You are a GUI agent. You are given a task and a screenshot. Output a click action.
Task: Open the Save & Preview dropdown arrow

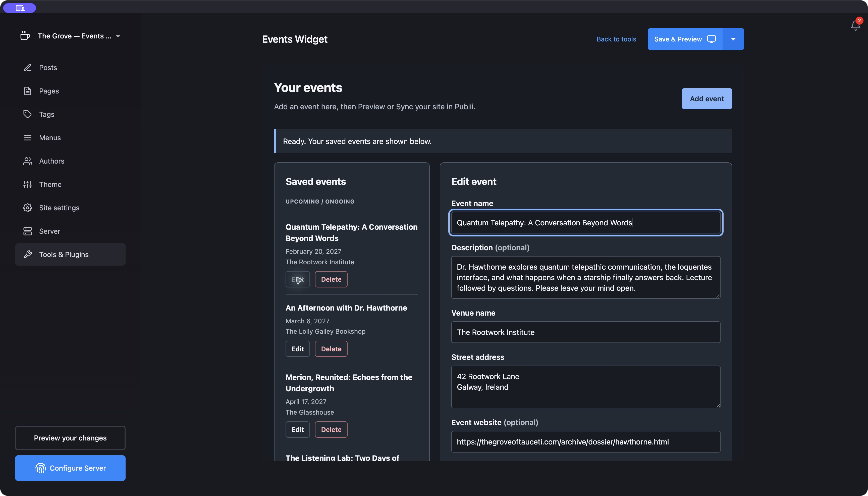733,39
